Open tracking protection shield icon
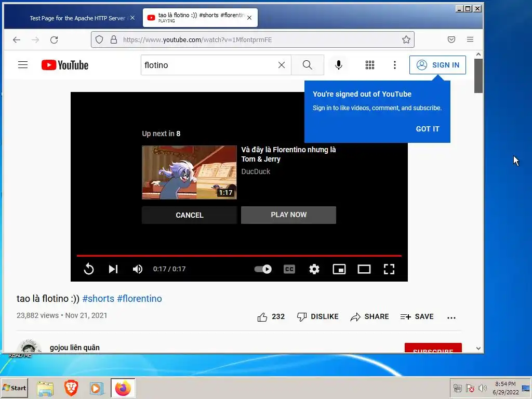This screenshot has height=399, width=532. 99,39
